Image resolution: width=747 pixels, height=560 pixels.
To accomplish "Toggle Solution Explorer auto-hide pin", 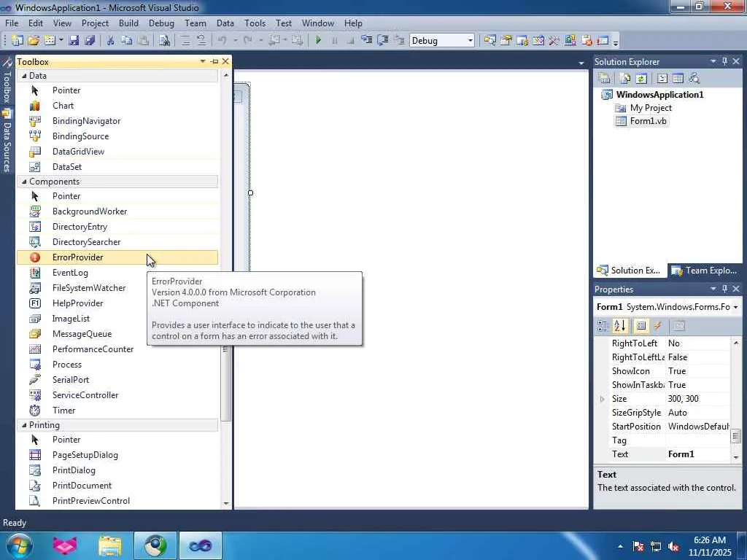I will [724, 61].
